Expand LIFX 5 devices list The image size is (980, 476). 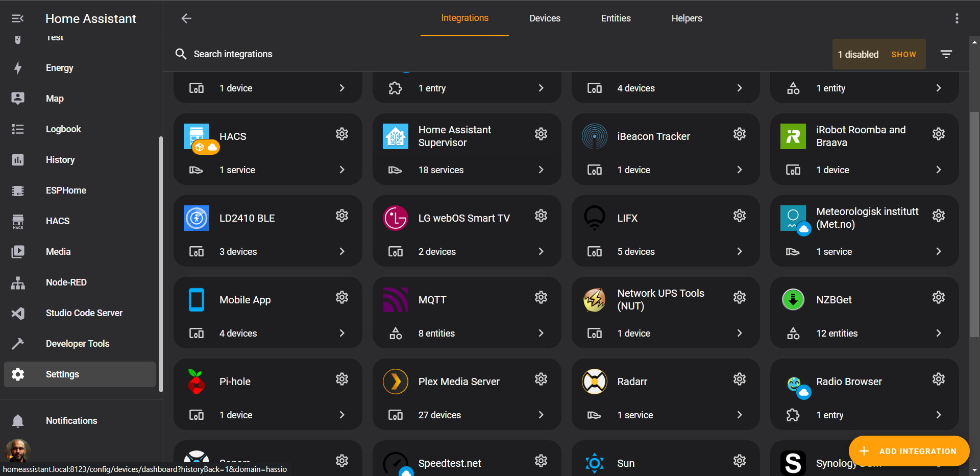click(x=739, y=251)
